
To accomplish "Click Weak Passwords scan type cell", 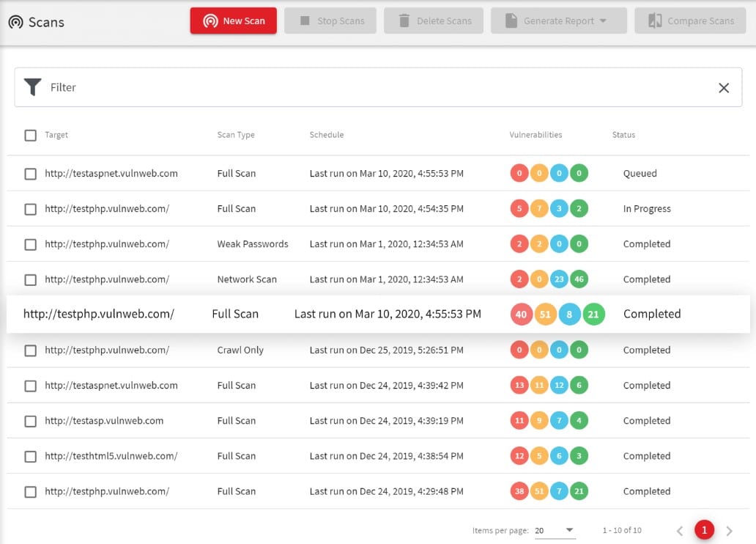I will (x=253, y=243).
